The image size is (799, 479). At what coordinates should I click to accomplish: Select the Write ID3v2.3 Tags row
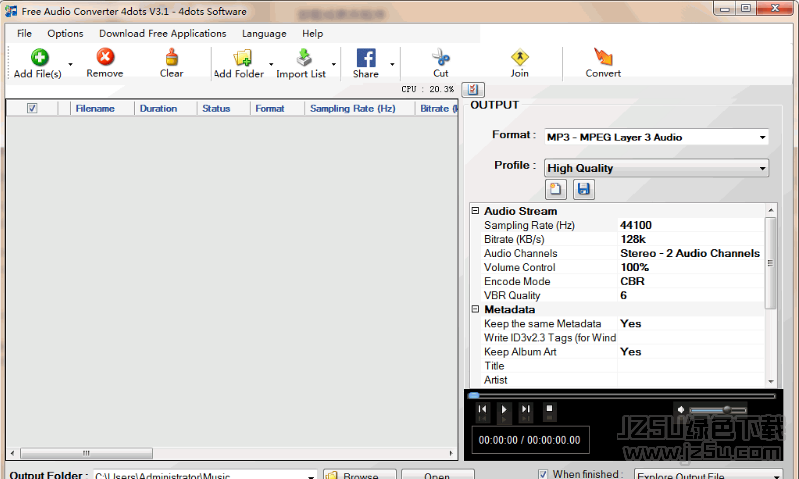click(x=623, y=338)
